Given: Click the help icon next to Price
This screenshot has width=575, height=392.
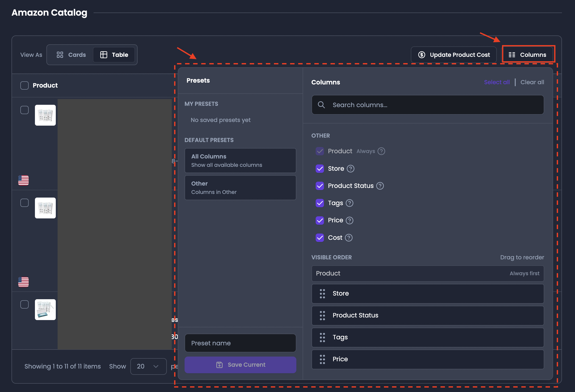Looking at the screenshot, I should [x=350, y=220].
